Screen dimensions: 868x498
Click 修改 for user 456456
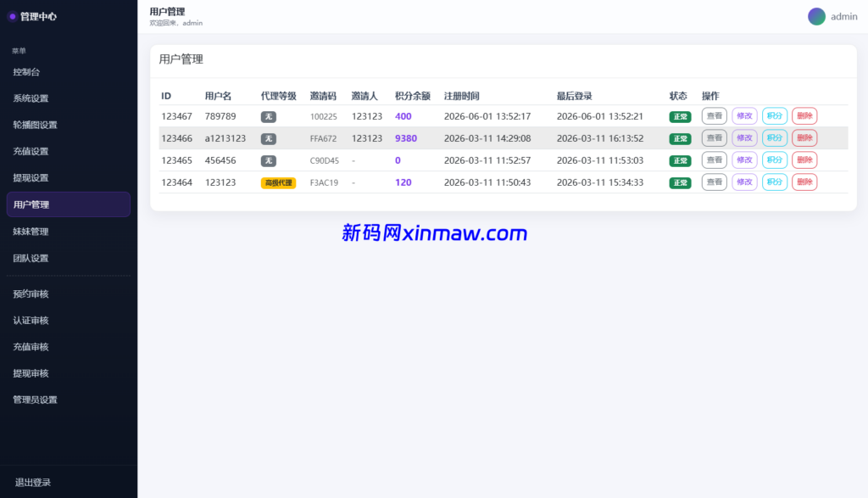744,160
